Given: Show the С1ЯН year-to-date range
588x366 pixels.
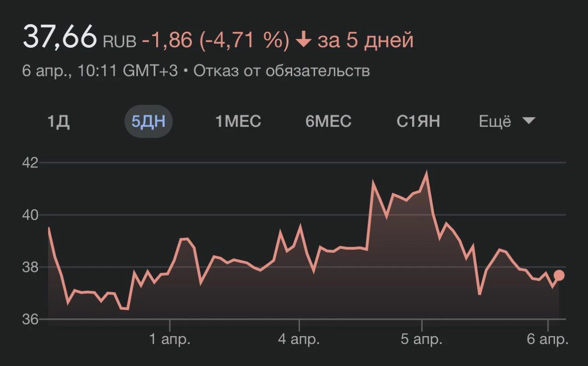Looking at the screenshot, I should click(x=418, y=122).
